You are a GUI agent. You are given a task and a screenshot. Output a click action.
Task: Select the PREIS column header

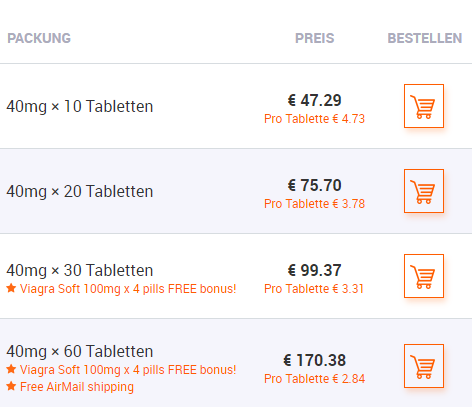315,38
